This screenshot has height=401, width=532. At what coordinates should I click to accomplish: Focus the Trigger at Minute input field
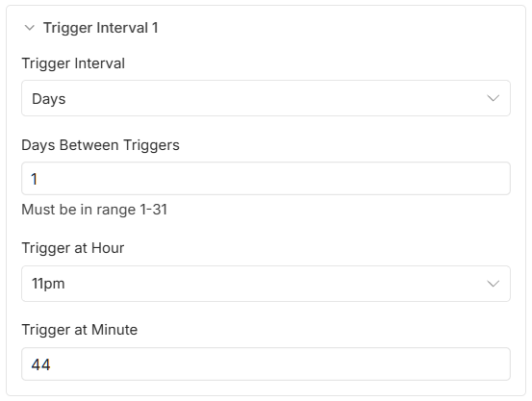266,364
